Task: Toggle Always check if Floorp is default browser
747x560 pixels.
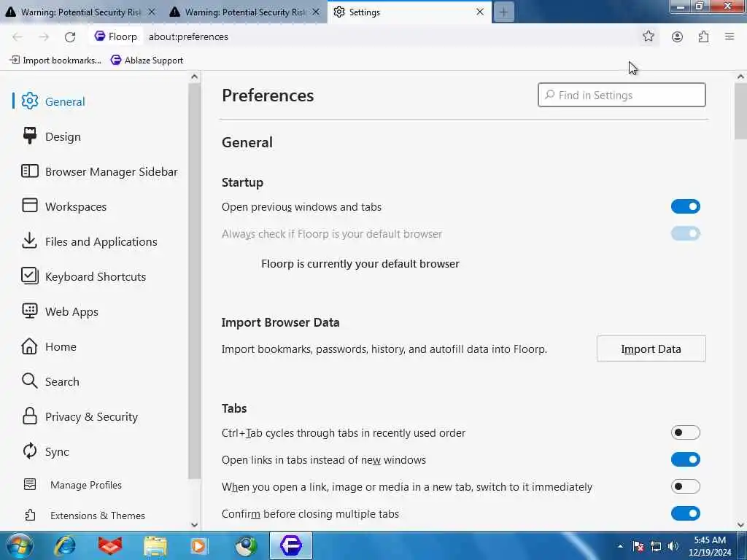Action: pos(685,233)
